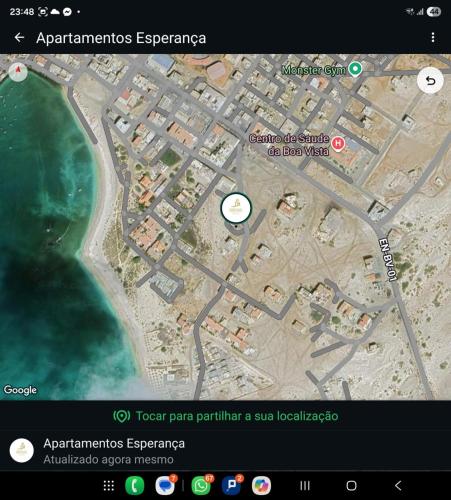Select the Monster Gym map pin
451x500 pixels.
pos(355,69)
